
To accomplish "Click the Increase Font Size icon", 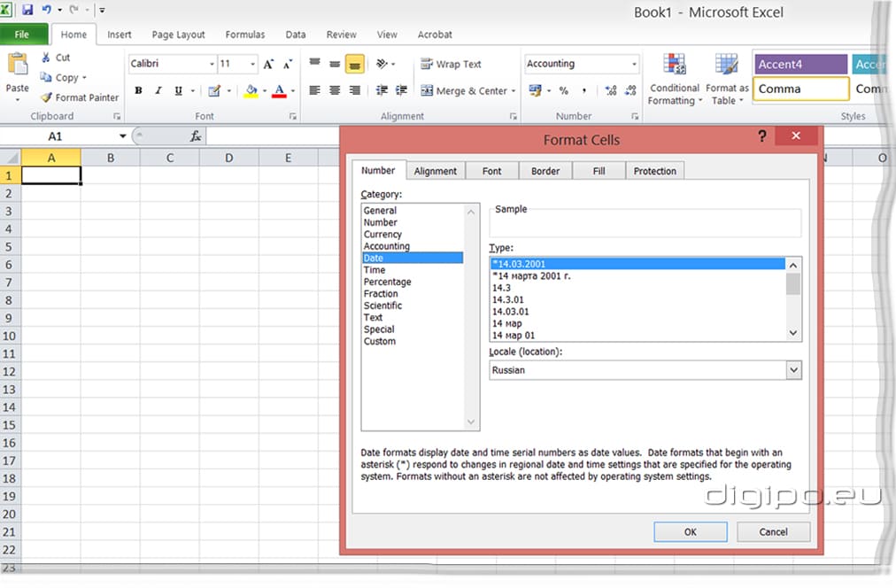I will coord(268,64).
